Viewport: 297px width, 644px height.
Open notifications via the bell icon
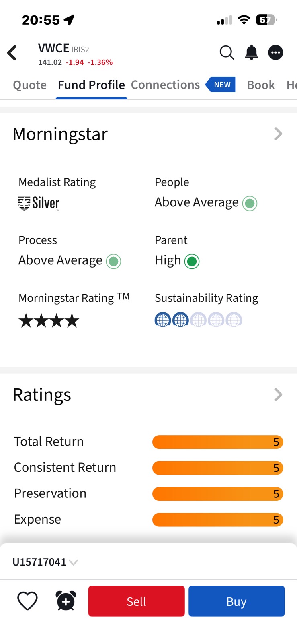[x=251, y=52]
